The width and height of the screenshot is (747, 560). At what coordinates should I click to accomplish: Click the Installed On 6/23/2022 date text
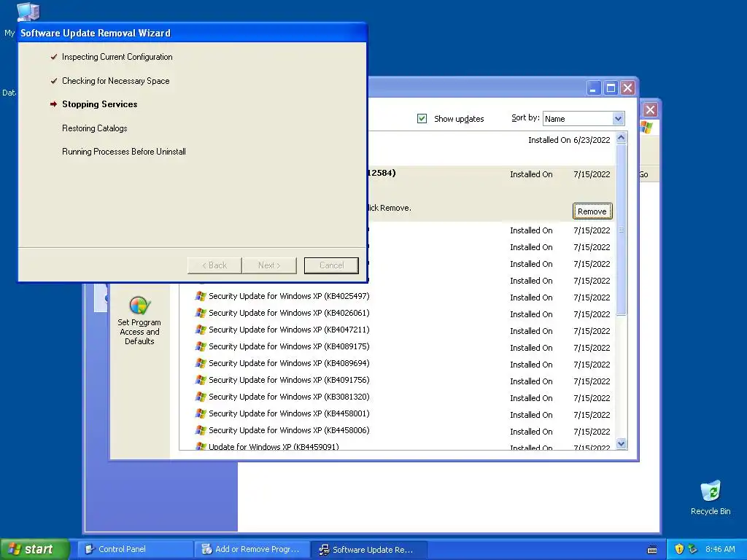coord(569,140)
